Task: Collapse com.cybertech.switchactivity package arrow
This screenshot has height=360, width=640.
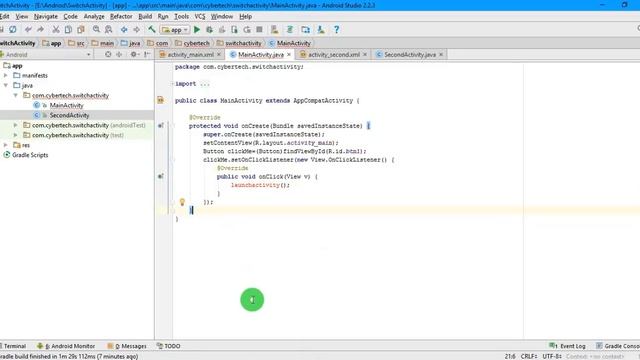Action: pyautogui.click(x=16, y=95)
